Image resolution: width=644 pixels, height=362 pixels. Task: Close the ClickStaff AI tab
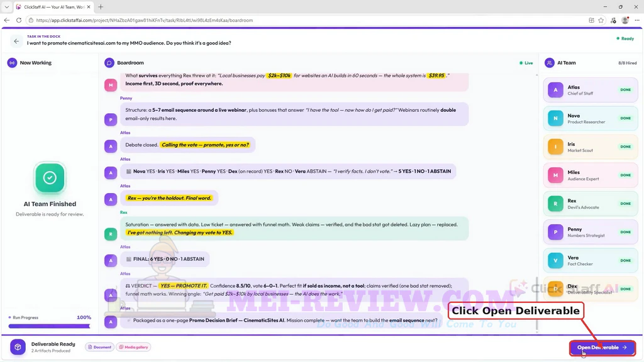[89, 7]
